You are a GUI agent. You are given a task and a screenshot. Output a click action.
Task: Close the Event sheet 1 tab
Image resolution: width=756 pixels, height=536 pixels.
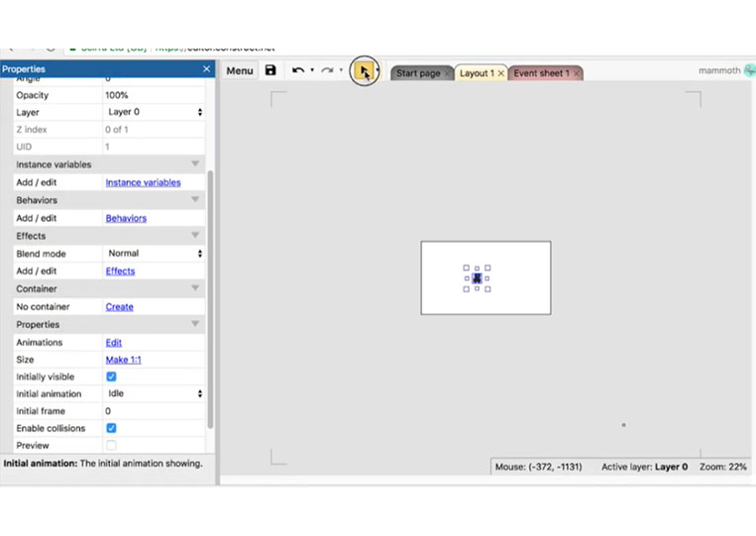(x=576, y=73)
